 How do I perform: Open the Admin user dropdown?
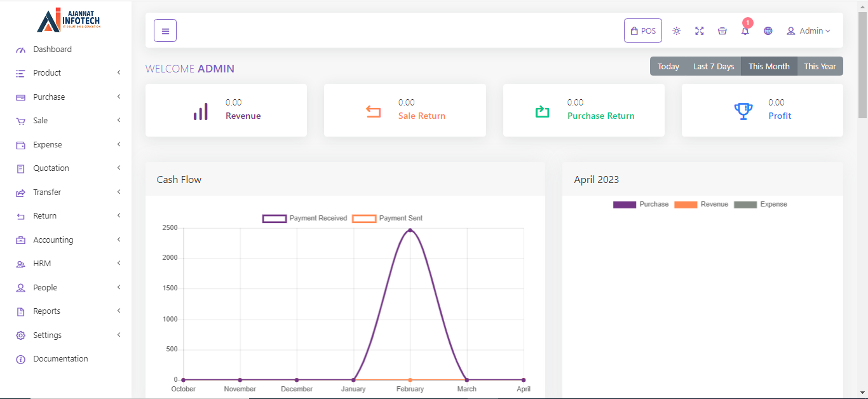point(808,31)
